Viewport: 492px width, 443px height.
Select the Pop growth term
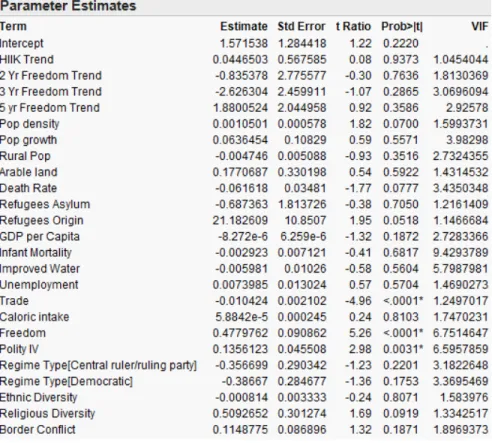(28, 140)
